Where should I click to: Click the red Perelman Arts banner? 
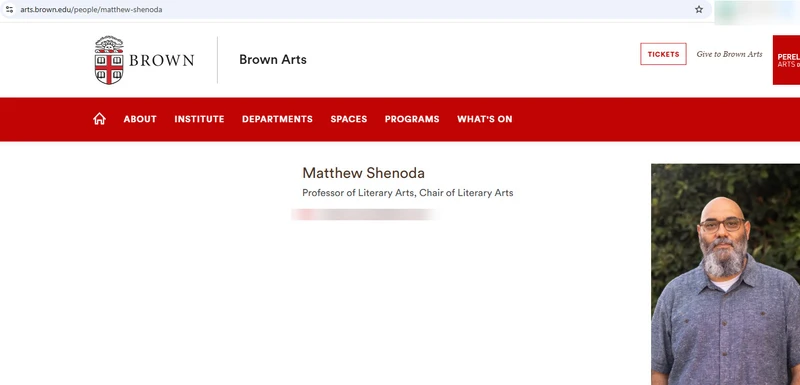click(x=786, y=60)
